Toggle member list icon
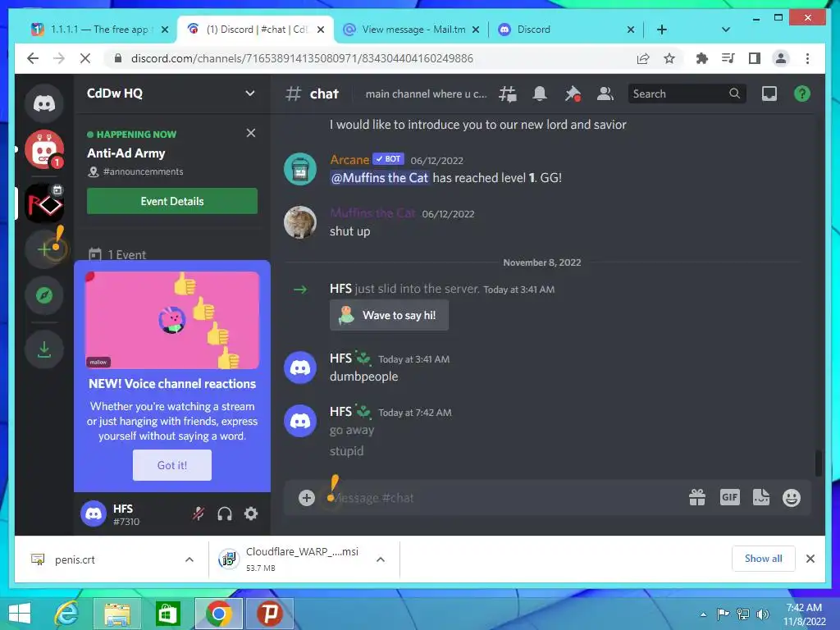Viewport: 840px width, 630px height. (605, 94)
